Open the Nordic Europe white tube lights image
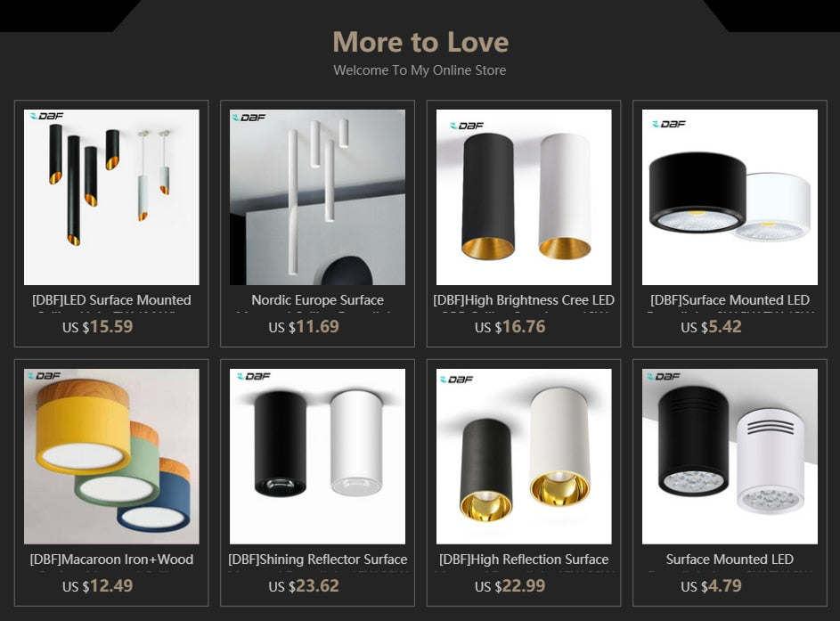 (317, 197)
